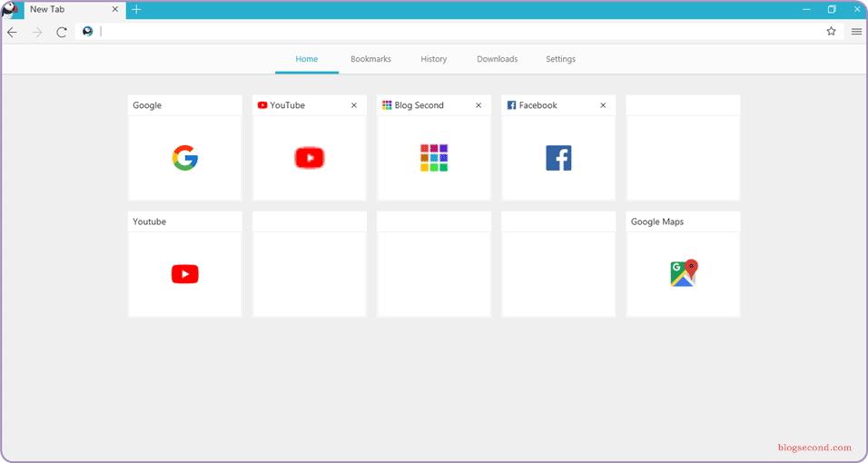Viewport: 868px width, 463px height.
Task: Click the site icon in address bar
Action: pos(87,32)
